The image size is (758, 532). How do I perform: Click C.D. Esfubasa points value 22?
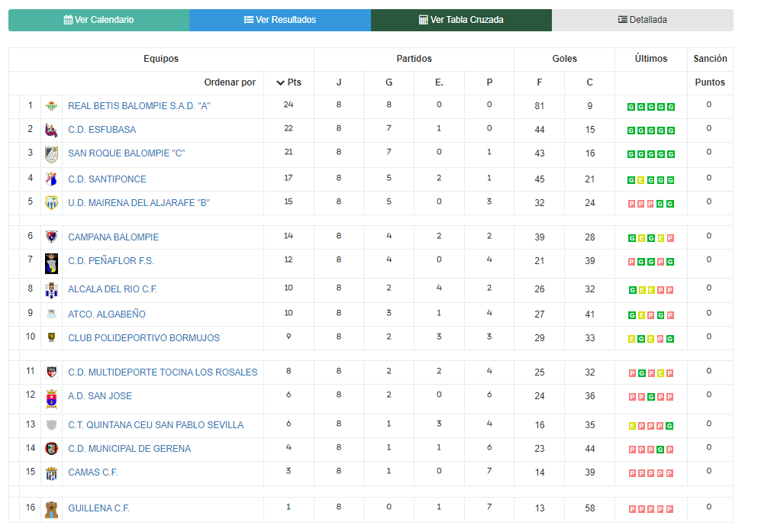point(289,128)
